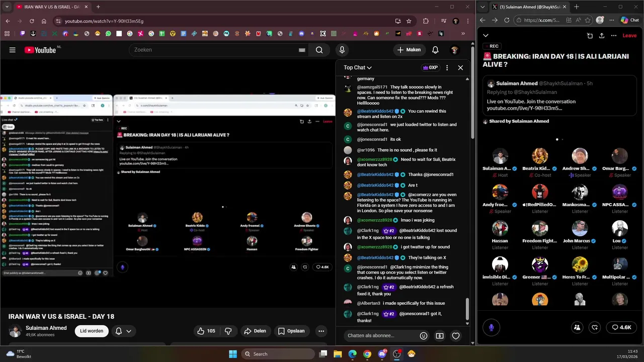Focus the Chatten als abonnee chat input
The image size is (644, 362).
pos(380,336)
